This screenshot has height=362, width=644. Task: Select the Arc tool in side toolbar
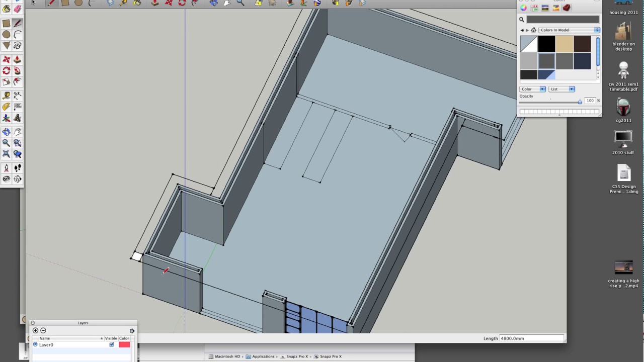[x=18, y=35]
